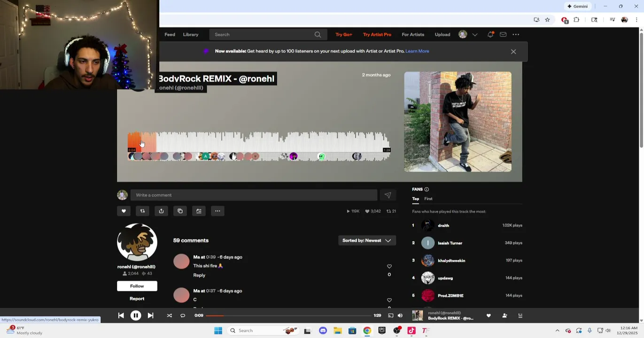
Task: Open Try Go+ offer
Action: (x=344, y=34)
